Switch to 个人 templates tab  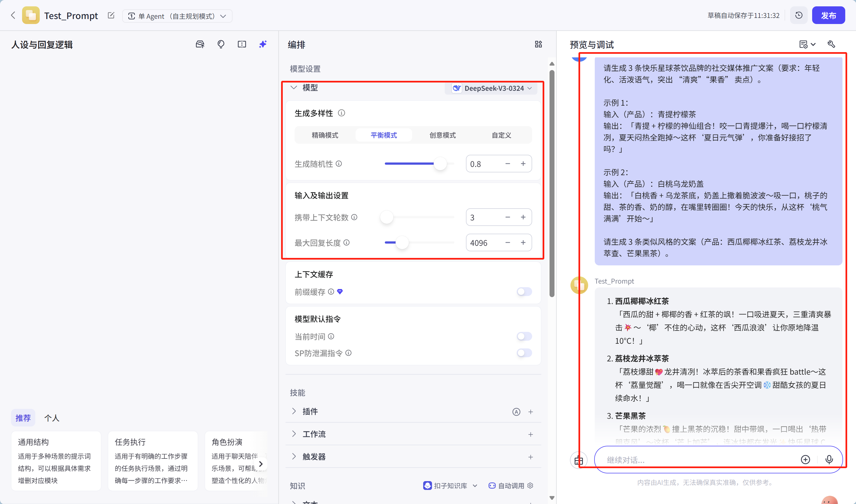(52, 418)
